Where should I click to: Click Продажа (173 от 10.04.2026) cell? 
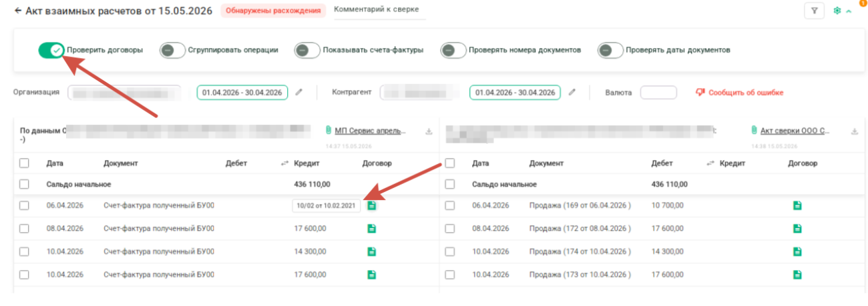click(580, 274)
